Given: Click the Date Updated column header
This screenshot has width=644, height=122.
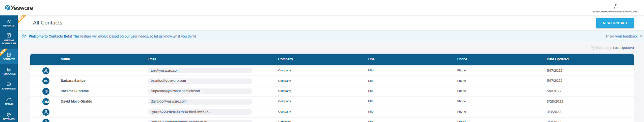Looking at the screenshot, I should (x=558, y=59).
